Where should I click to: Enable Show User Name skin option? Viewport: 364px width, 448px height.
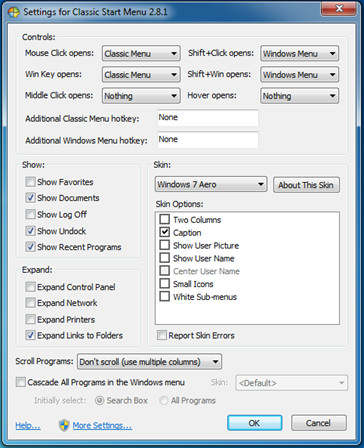[x=164, y=258]
